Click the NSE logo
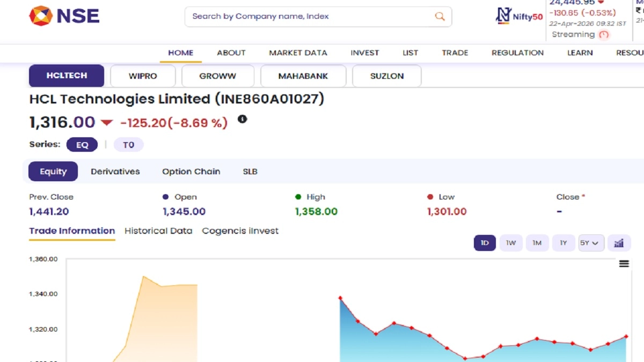The width and height of the screenshot is (644, 362). pyautogui.click(x=64, y=16)
